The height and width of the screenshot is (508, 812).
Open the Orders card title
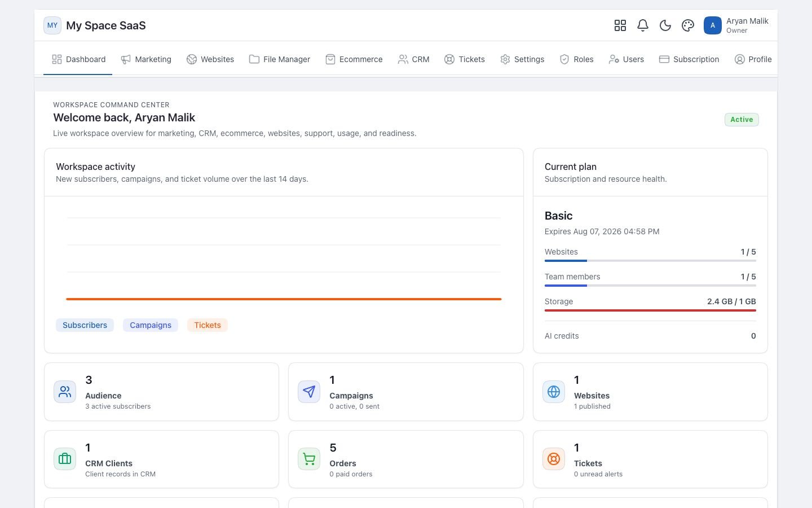[x=343, y=463]
